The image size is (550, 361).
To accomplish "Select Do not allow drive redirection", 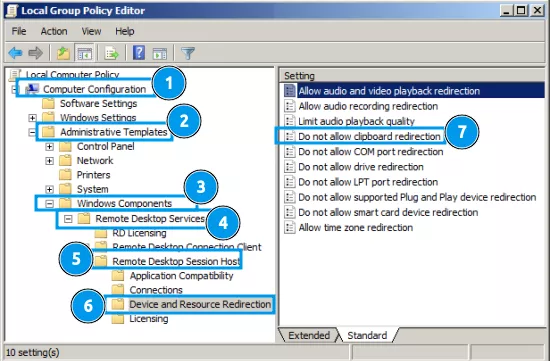I will (361, 167).
